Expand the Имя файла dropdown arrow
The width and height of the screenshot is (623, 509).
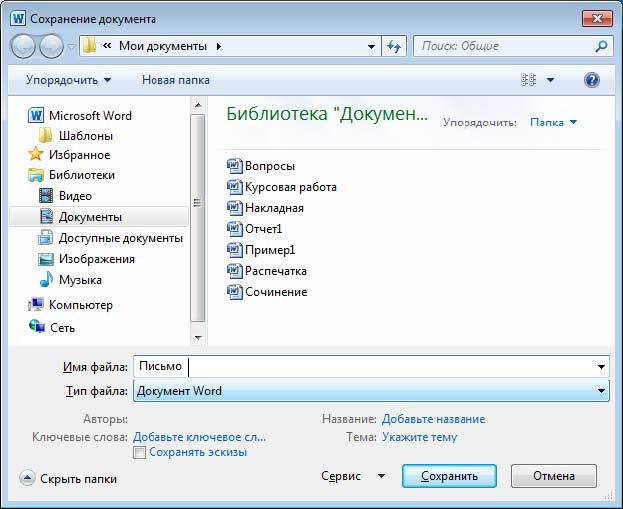coord(601,366)
